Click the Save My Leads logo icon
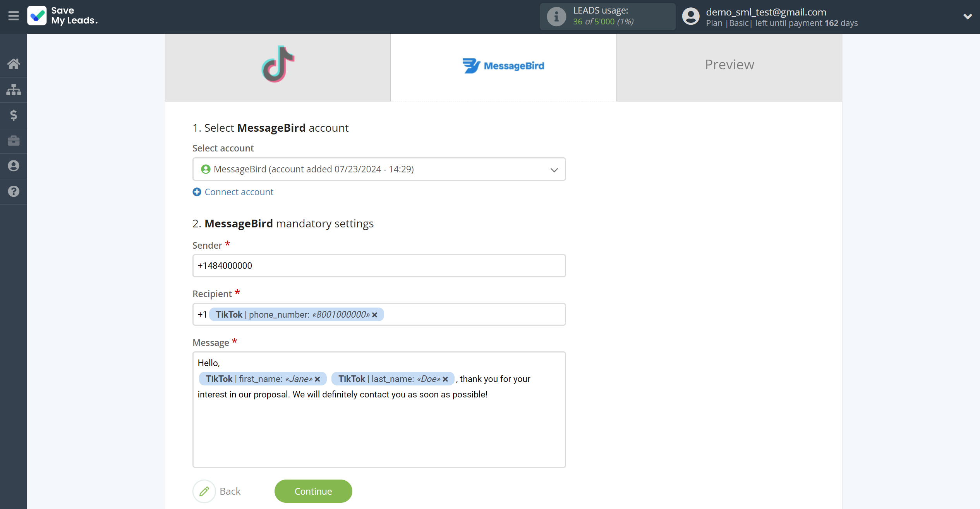Screen dimensions: 980x509 [36, 16]
